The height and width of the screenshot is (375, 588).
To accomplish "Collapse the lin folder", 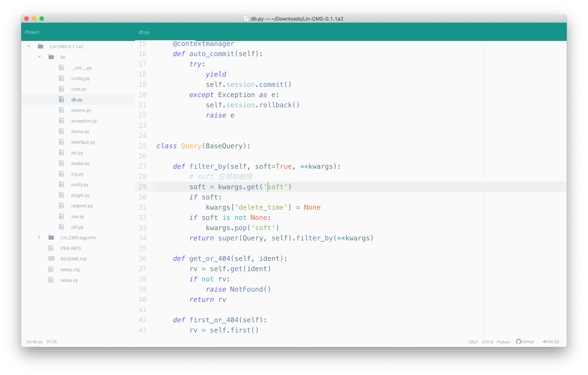I will (x=39, y=56).
